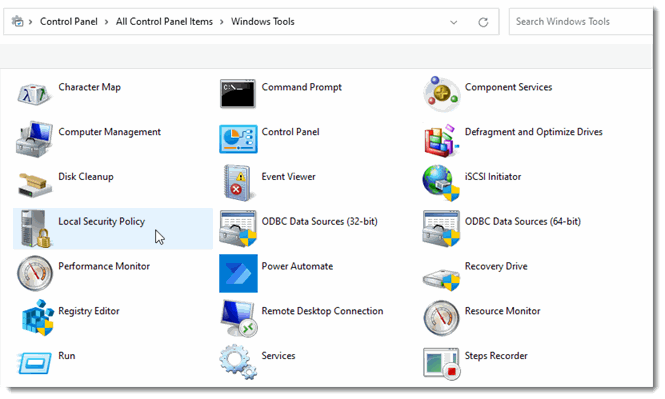Open the Registry Editor icon

(x=37, y=318)
